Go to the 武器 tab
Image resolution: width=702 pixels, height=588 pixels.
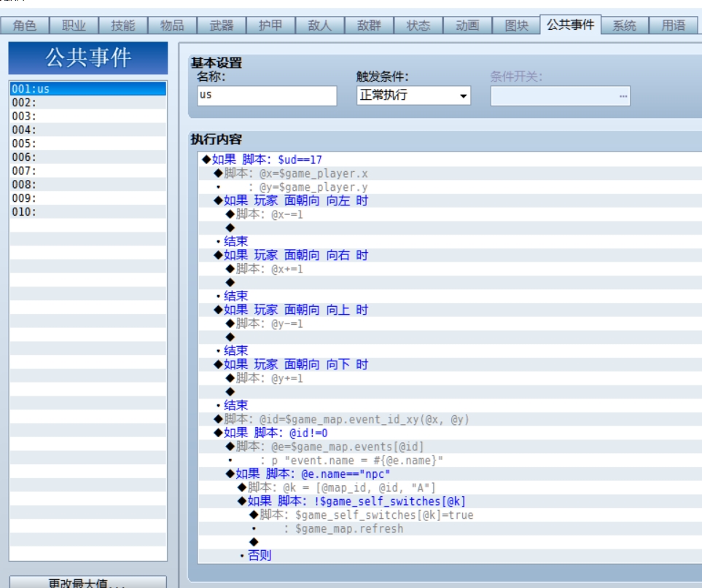(222, 26)
